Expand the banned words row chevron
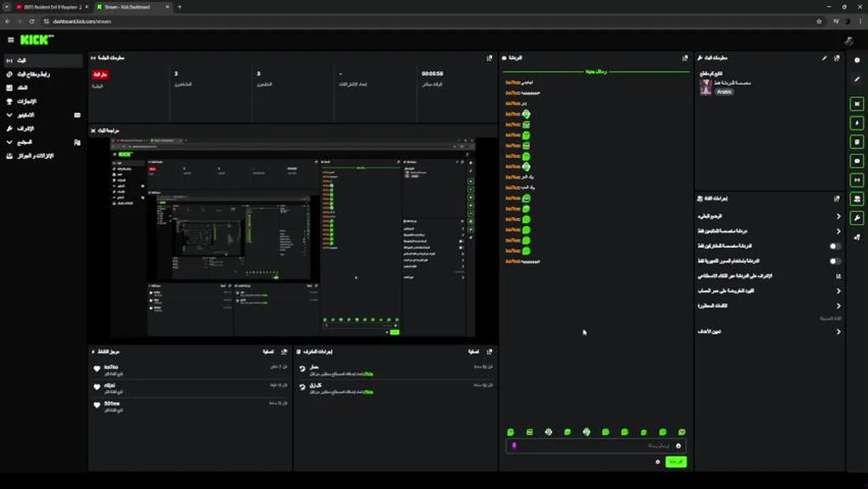This screenshot has height=489, width=868. tap(838, 306)
